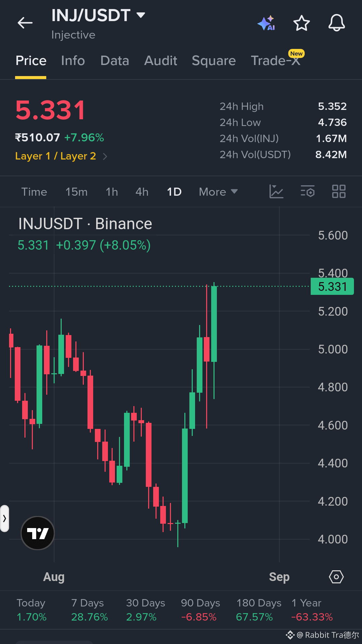This screenshot has width=362, height=644.
Task: Select the 1h chart interval
Action: coord(112,192)
